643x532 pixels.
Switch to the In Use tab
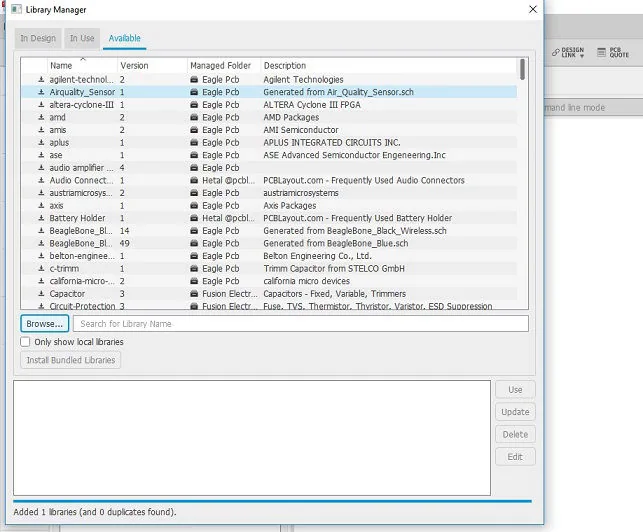82,39
